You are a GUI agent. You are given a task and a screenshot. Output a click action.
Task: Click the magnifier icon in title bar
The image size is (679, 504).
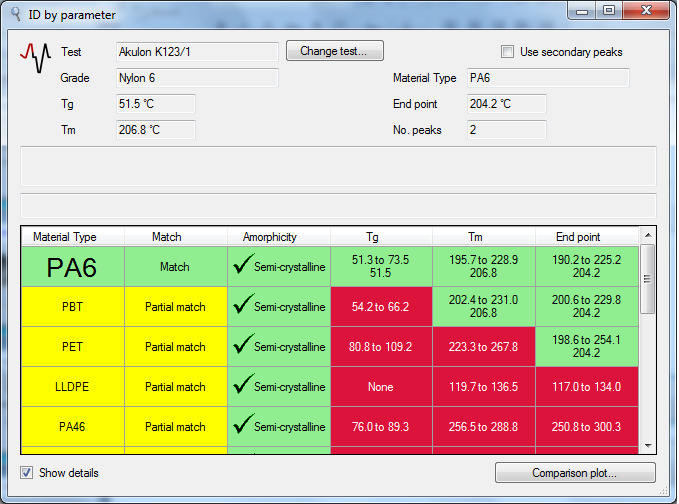click(x=15, y=15)
